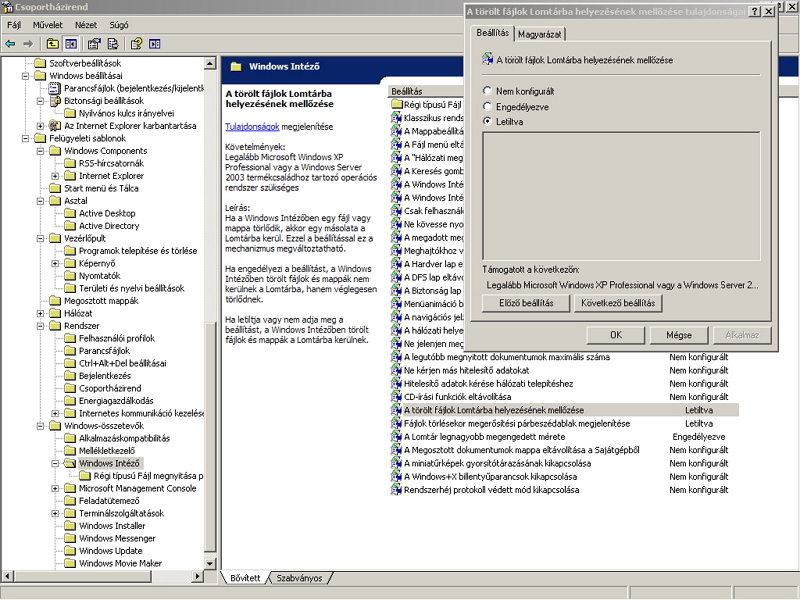Open the Tulajdonságok link
This screenshot has width=800, height=600.
click(252, 127)
